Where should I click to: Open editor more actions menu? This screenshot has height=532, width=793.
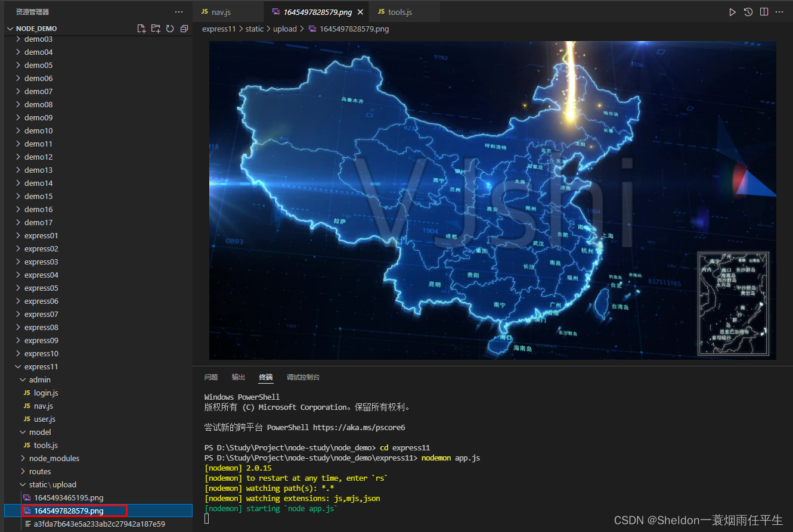pyautogui.click(x=779, y=12)
